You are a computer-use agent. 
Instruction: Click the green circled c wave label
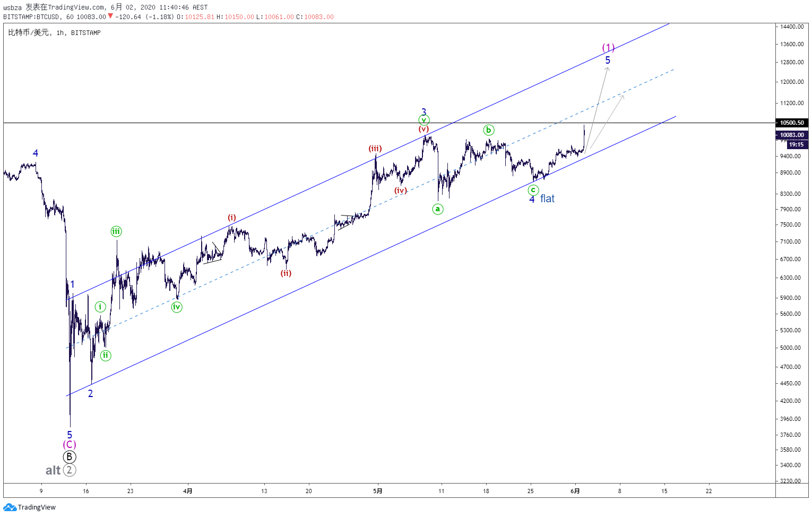(x=533, y=190)
